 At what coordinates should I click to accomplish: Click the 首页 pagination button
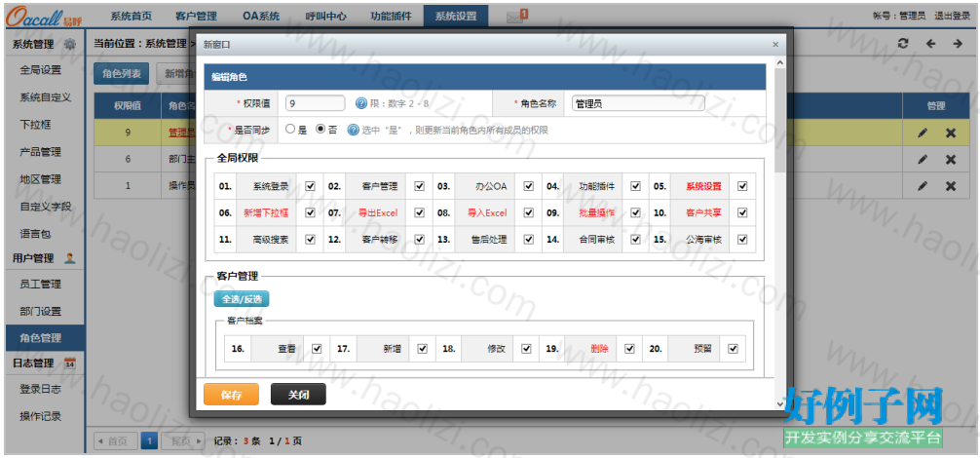click(x=115, y=441)
